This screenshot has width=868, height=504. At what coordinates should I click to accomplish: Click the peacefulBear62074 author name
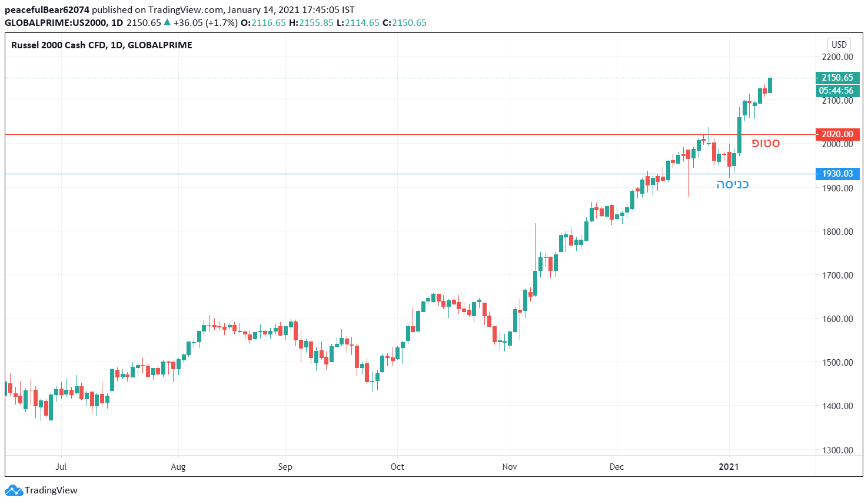tap(47, 10)
